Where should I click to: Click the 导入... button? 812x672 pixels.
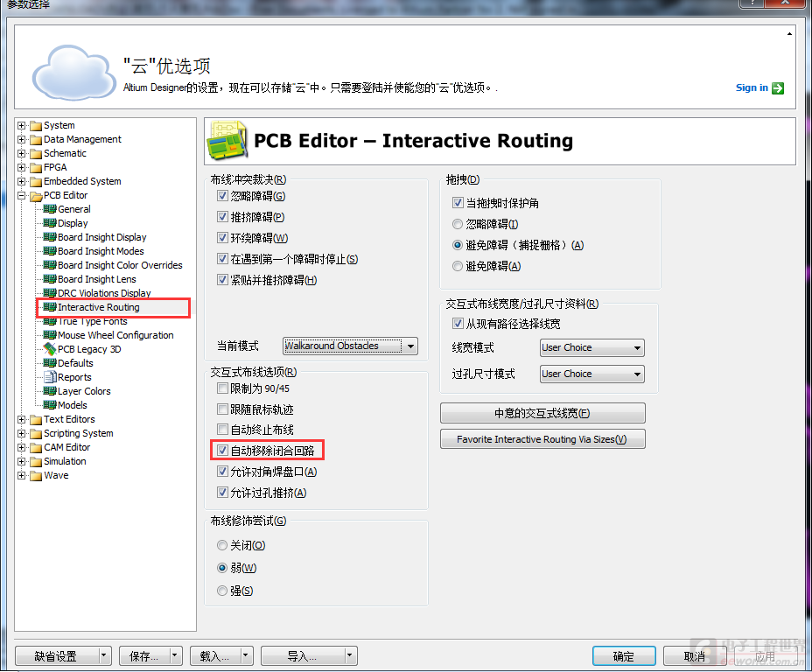coord(303,656)
